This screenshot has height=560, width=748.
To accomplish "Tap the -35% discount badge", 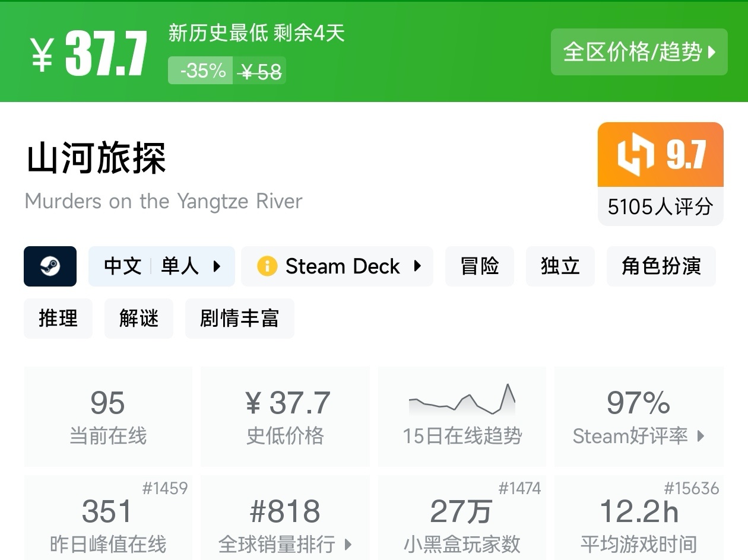I will (201, 71).
